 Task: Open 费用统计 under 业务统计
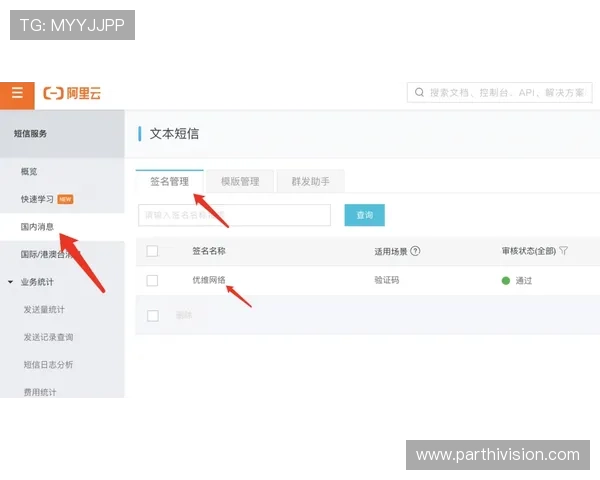[40, 392]
